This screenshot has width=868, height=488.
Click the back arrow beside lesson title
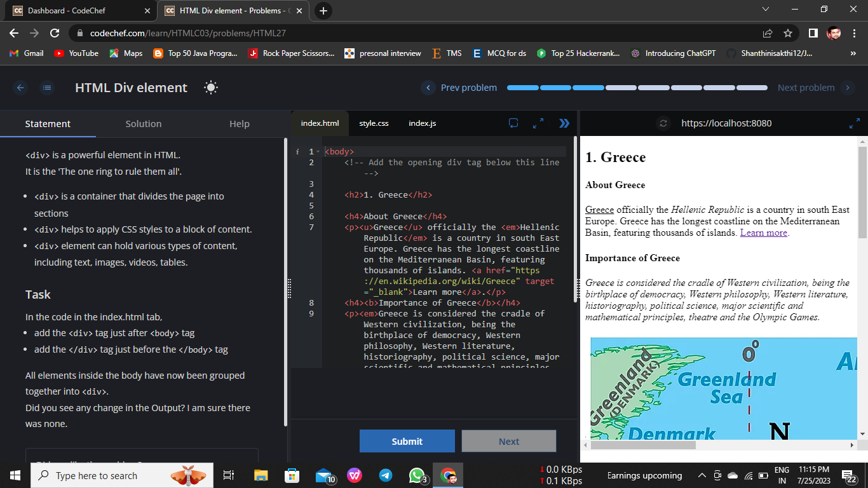coord(20,88)
